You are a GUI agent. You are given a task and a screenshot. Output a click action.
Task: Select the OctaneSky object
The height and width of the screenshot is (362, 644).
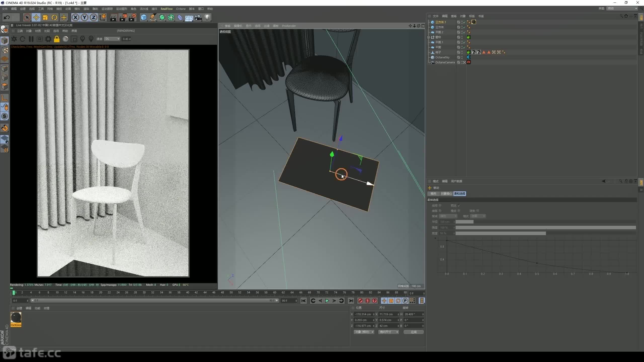pos(442,57)
